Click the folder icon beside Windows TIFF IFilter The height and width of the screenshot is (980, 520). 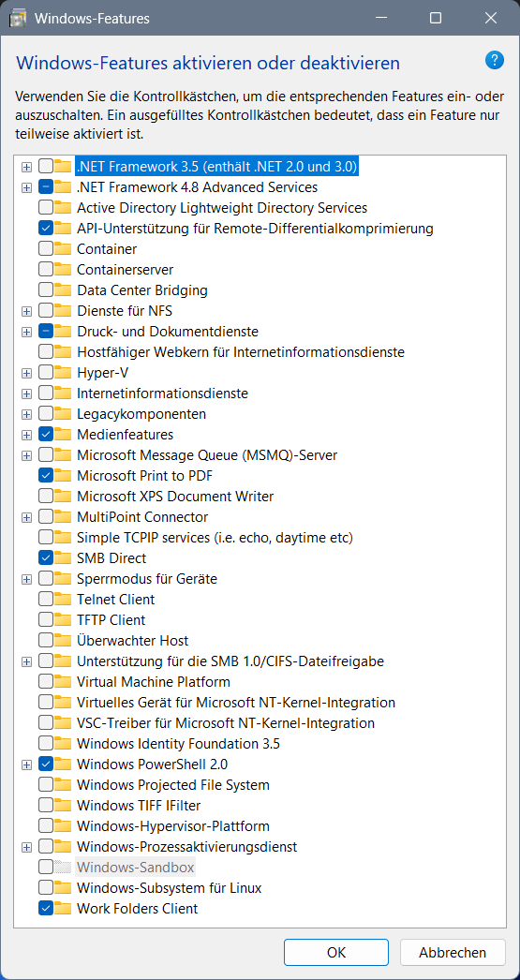click(63, 806)
